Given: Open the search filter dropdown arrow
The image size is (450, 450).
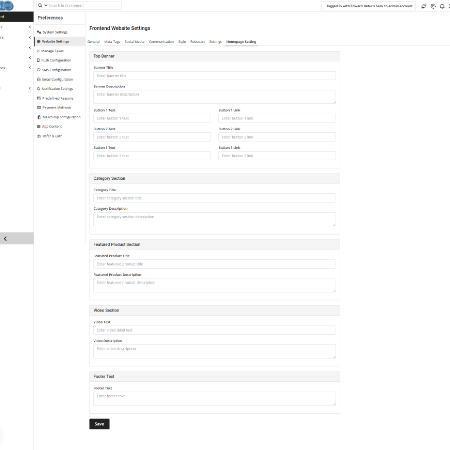Looking at the screenshot, I should (x=46, y=5).
